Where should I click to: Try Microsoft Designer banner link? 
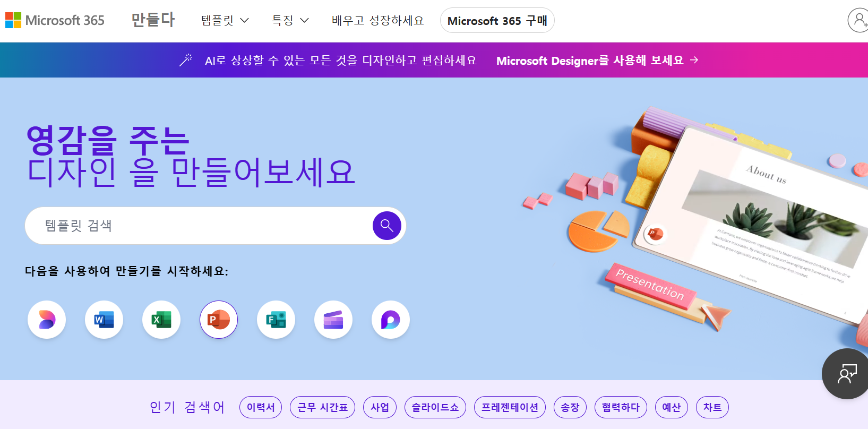[x=597, y=61]
